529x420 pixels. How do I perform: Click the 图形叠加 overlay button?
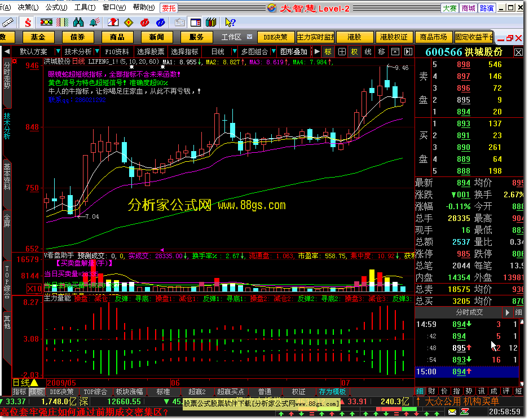[294, 52]
